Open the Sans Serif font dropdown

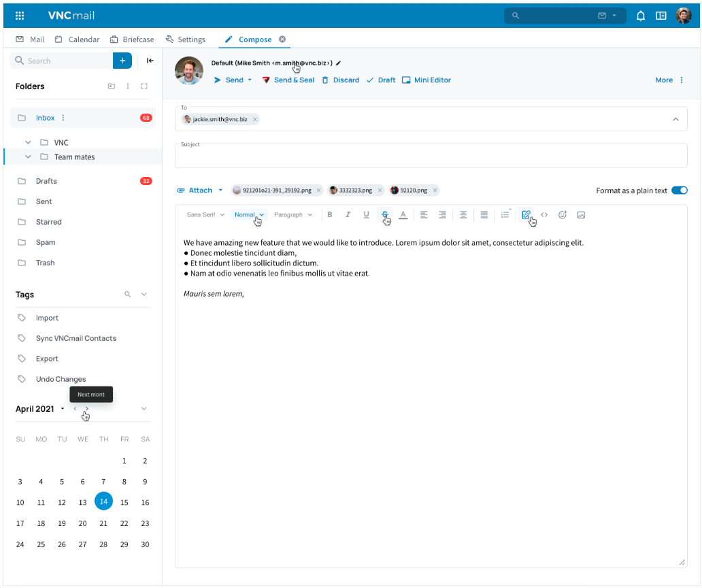[205, 215]
